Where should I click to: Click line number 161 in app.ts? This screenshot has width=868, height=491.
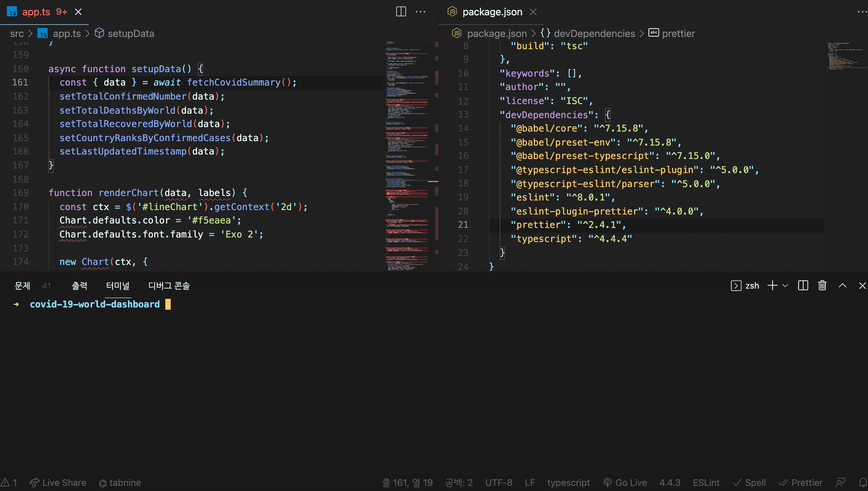(x=20, y=82)
